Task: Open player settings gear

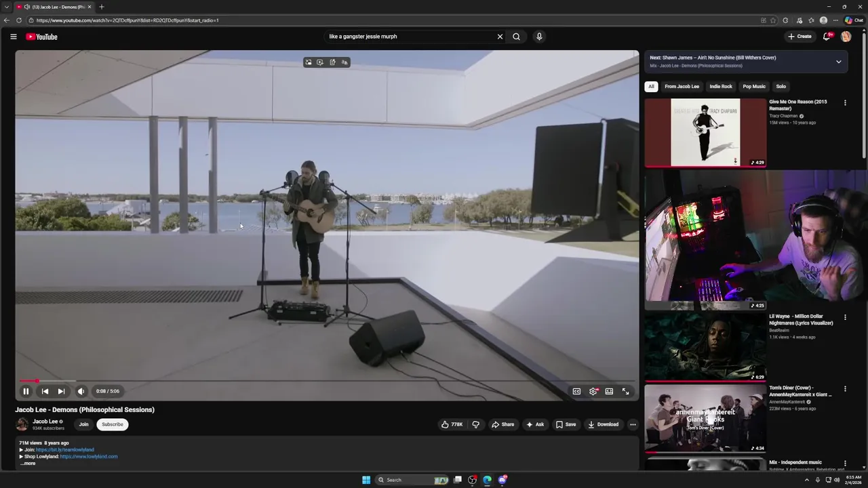Action: [x=593, y=391]
